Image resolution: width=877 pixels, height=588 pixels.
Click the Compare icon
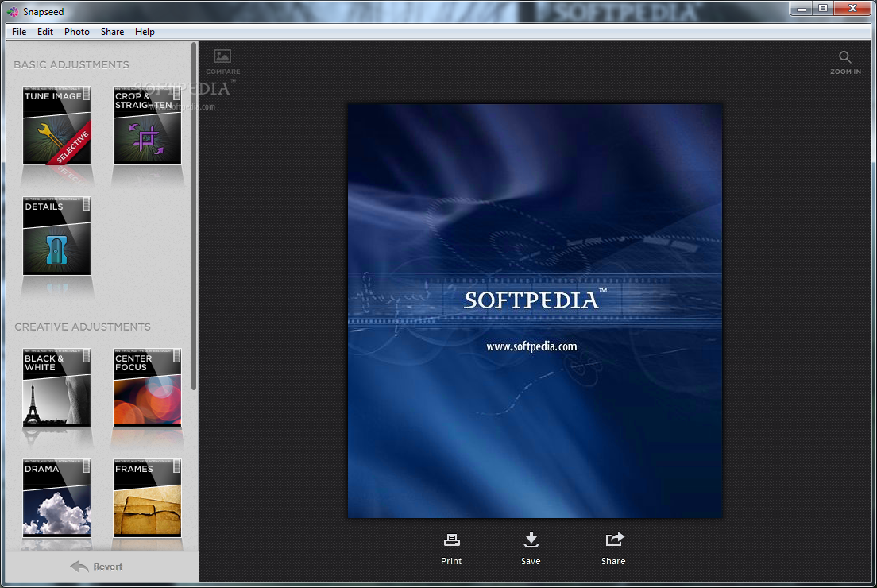(x=222, y=56)
